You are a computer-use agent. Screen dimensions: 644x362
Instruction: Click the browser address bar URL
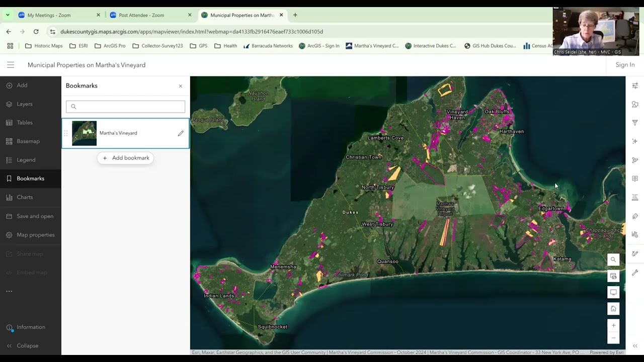(191, 31)
